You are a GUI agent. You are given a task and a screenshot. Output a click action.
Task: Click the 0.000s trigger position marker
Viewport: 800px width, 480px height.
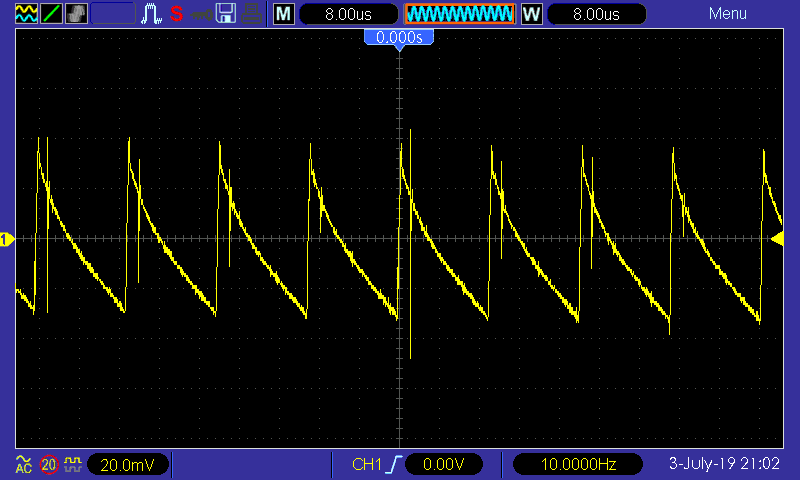399,38
